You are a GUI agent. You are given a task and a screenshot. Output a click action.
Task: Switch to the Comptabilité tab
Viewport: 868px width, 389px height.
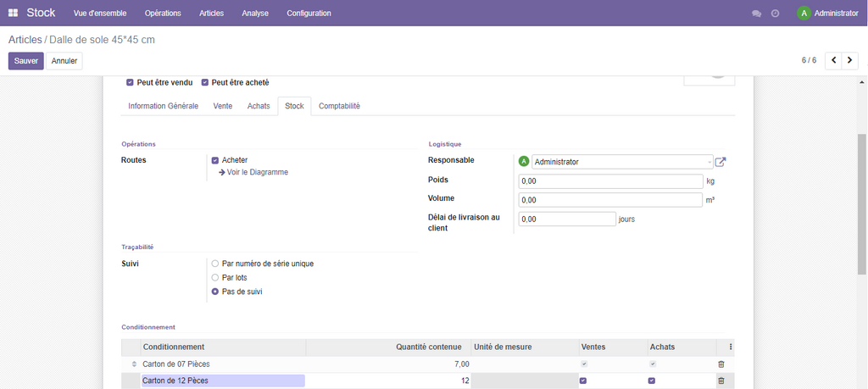pyautogui.click(x=339, y=106)
